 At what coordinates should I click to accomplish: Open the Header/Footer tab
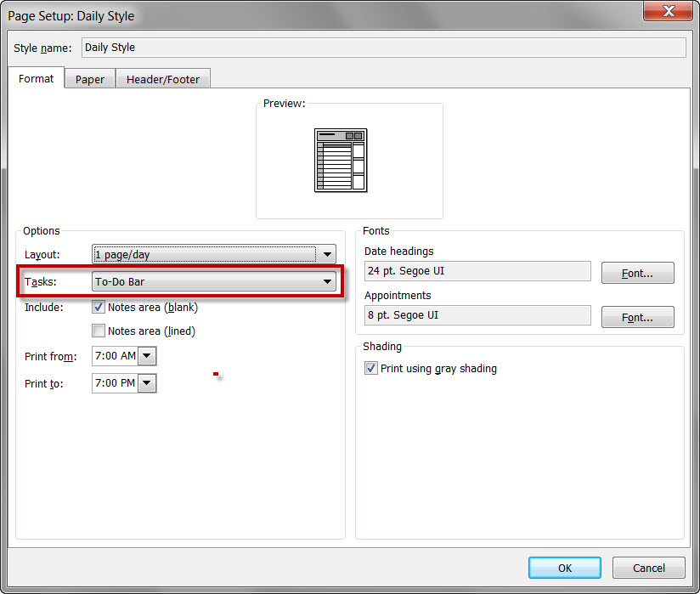163,80
